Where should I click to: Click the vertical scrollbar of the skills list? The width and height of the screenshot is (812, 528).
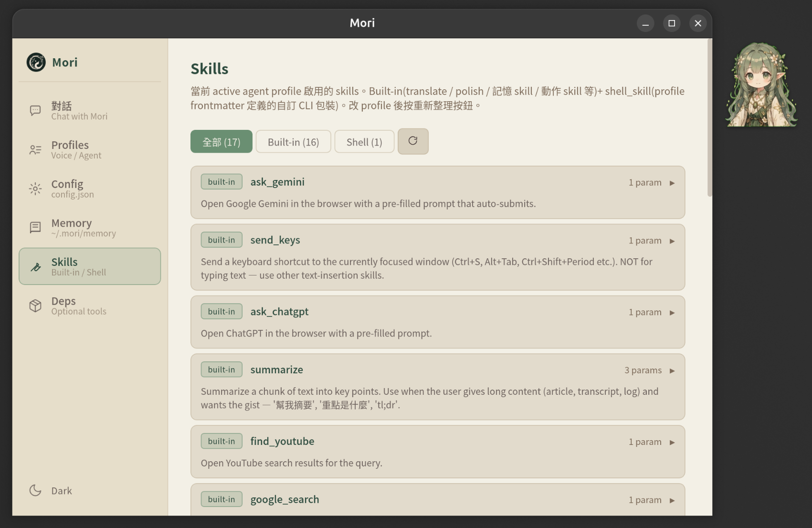[709, 118]
